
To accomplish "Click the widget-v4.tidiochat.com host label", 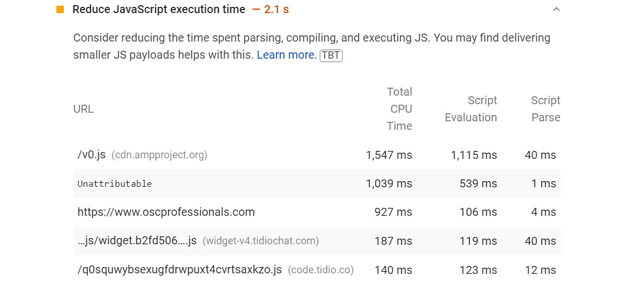I will click(x=260, y=241).
